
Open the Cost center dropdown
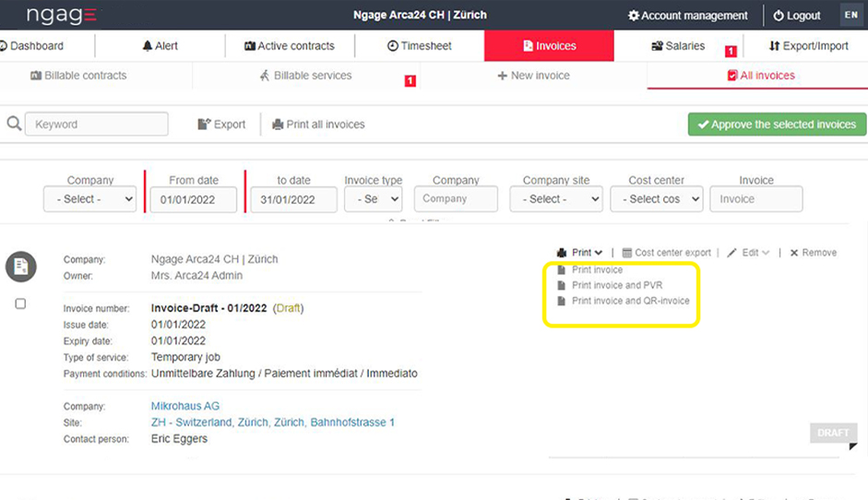point(660,199)
